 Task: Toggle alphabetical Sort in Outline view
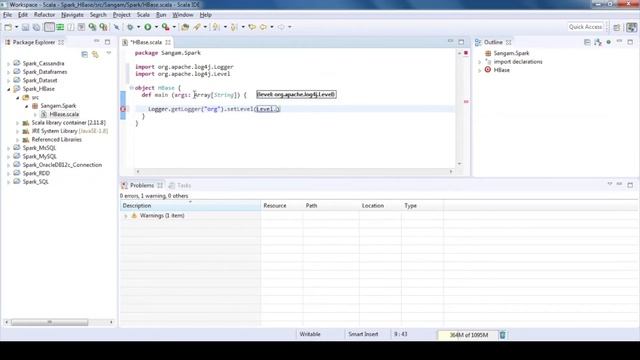[x=598, y=42]
